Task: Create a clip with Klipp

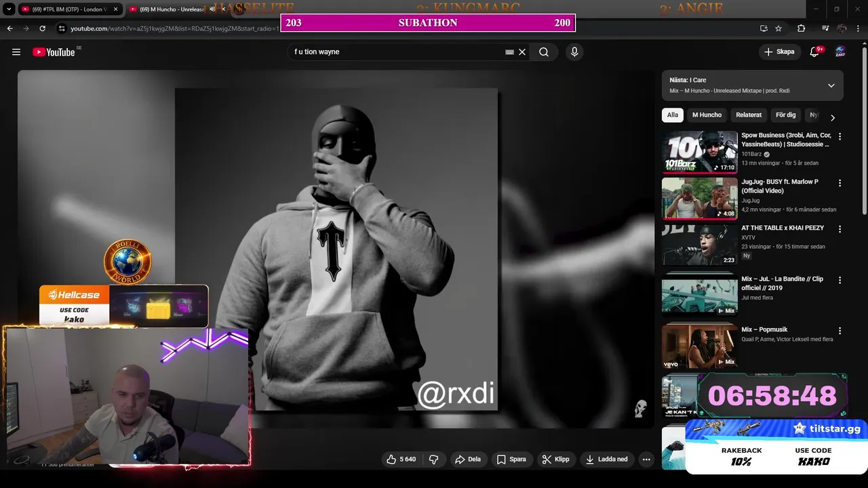Action: (x=555, y=460)
